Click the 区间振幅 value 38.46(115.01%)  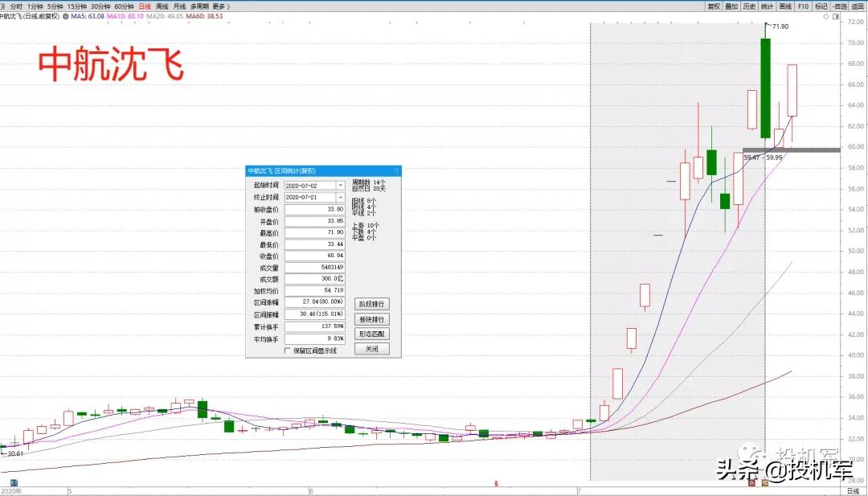click(314, 314)
